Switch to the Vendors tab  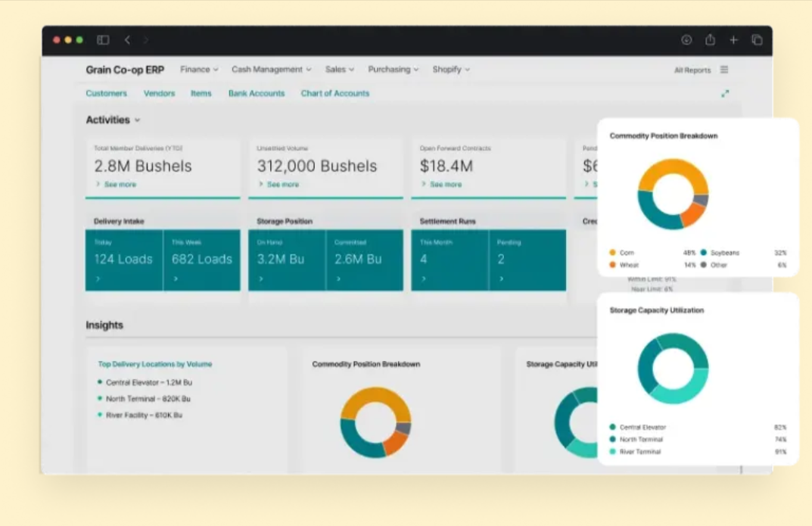tap(159, 94)
